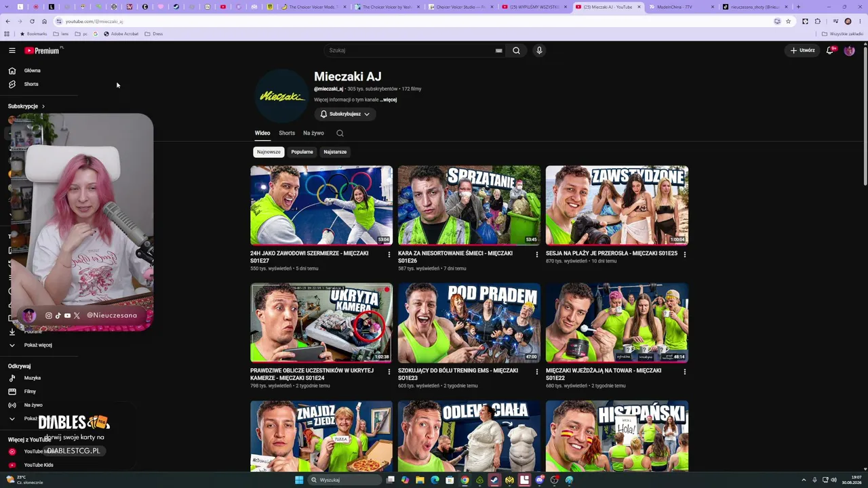Click the YouTube search field
868x488 pixels.
pos(415,50)
